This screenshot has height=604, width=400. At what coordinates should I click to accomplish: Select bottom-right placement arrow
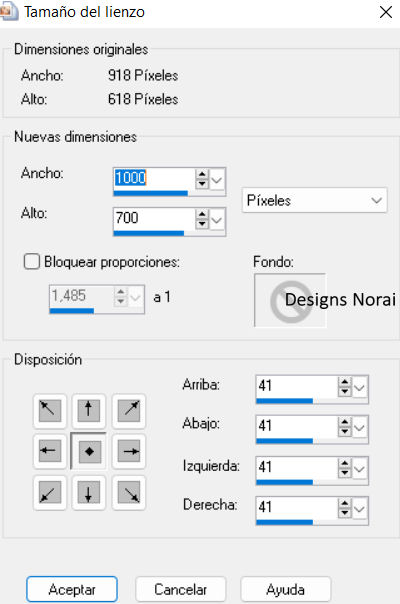coord(129,493)
